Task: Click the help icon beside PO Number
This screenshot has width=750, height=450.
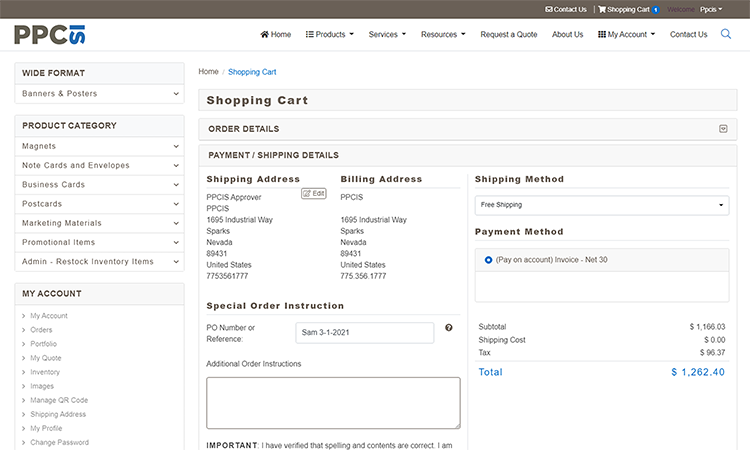Action: tap(449, 327)
